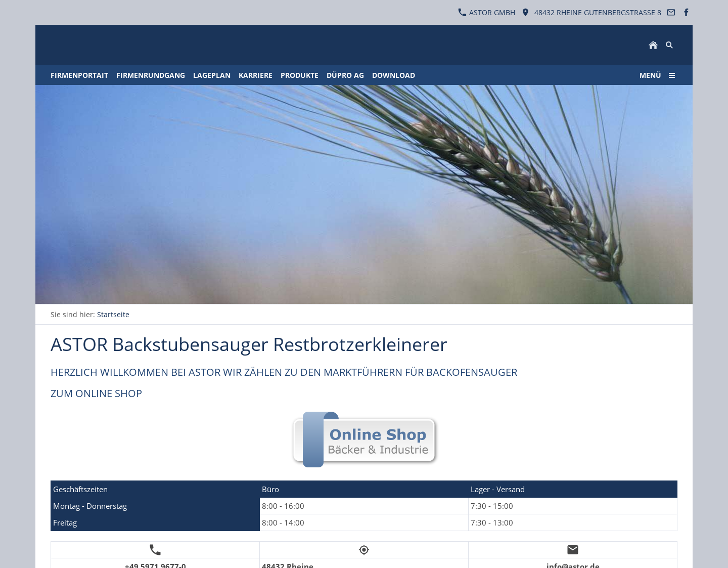Screen dimensions: 728x568
Task: Click the 48432 RHEINE GUTENBERGSTRASSE 8 address link
Action: pyautogui.click(x=598, y=13)
